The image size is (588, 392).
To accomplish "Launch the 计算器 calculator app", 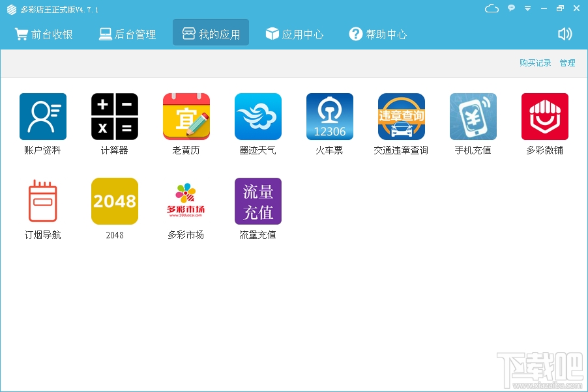I will click(x=114, y=117).
